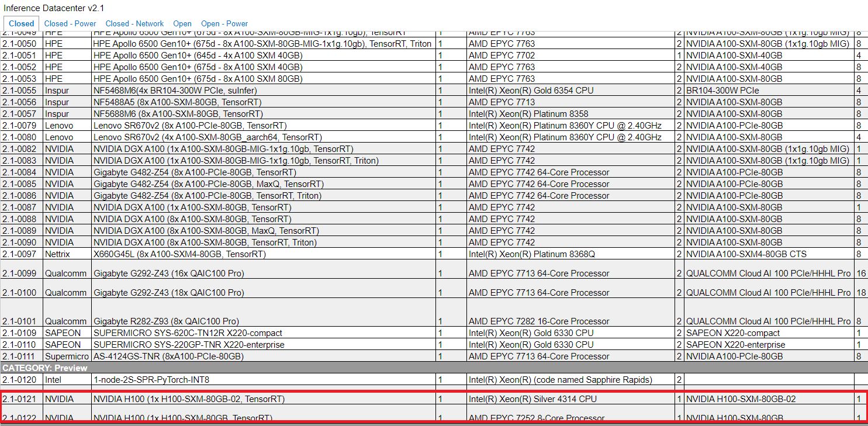The width and height of the screenshot is (868, 426).
Task: Select the Open tab
Action: click(x=182, y=23)
